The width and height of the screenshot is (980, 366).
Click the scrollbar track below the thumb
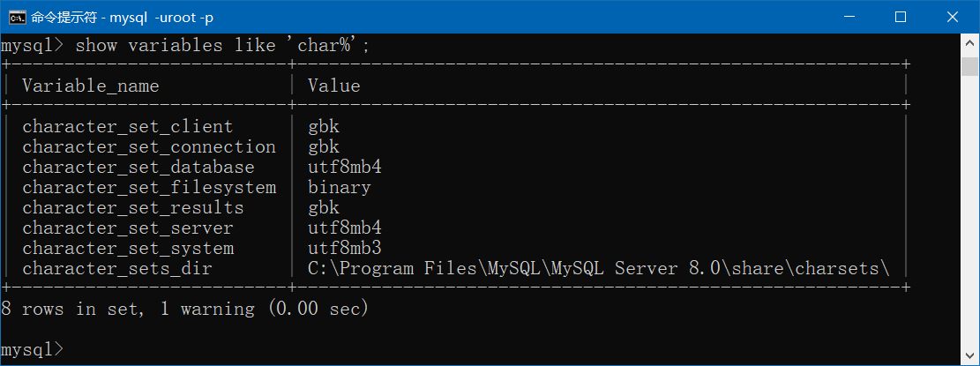pos(969,220)
